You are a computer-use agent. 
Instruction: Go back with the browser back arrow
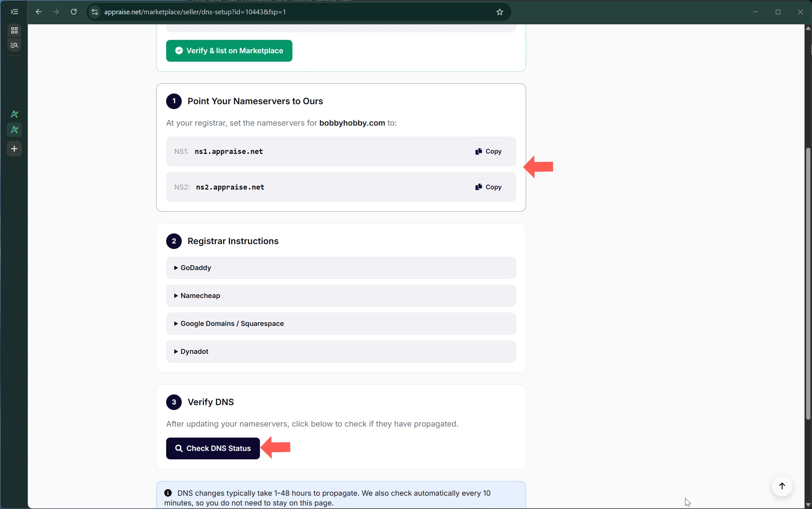tap(39, 12)
